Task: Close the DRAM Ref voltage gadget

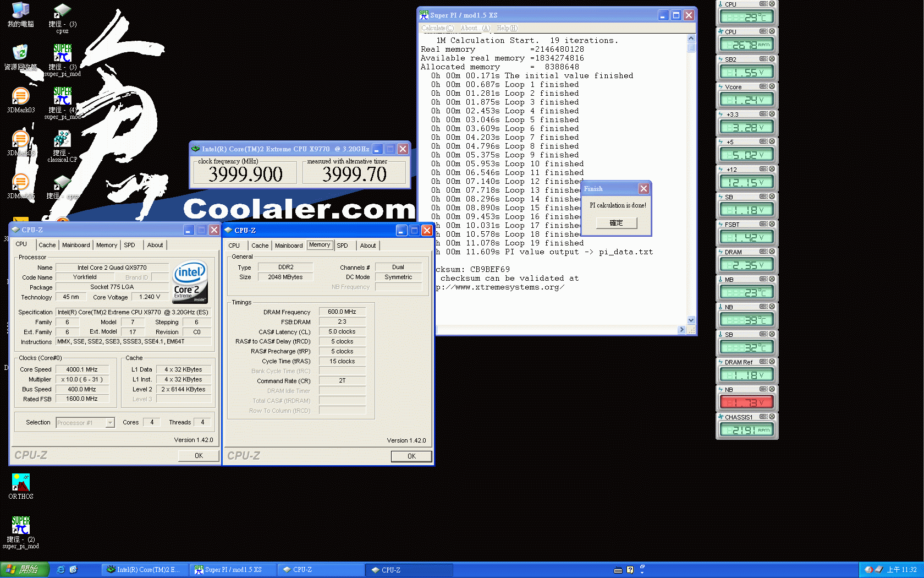Action: tap(772, 362)
